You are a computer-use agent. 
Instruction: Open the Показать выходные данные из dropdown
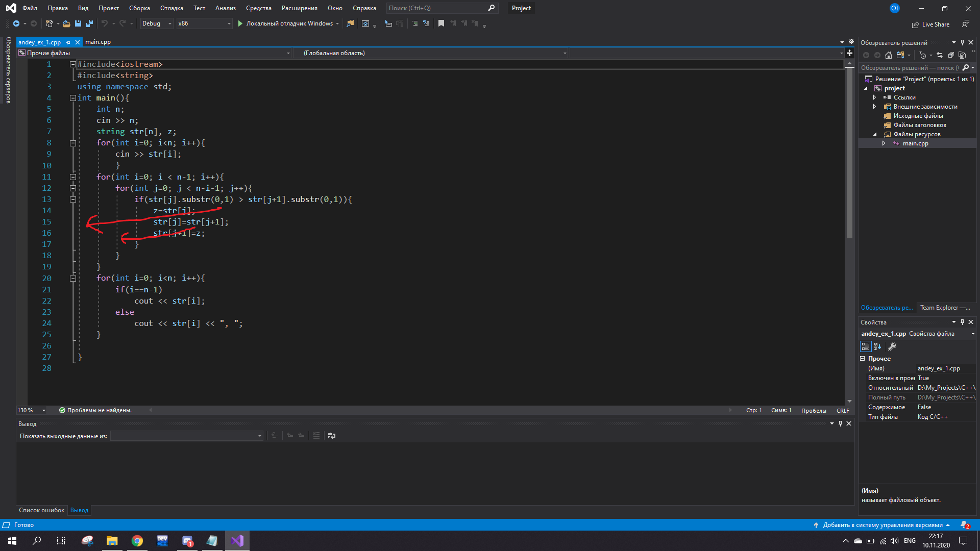(187, 436)
